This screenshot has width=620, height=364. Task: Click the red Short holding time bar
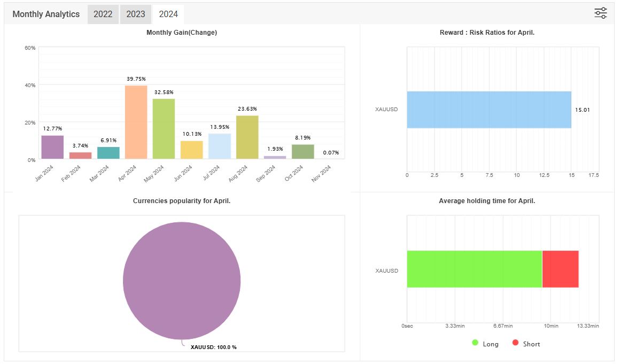560,269
